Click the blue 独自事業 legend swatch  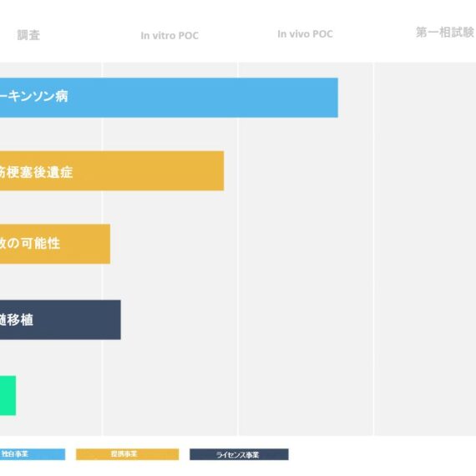[33, 454]
